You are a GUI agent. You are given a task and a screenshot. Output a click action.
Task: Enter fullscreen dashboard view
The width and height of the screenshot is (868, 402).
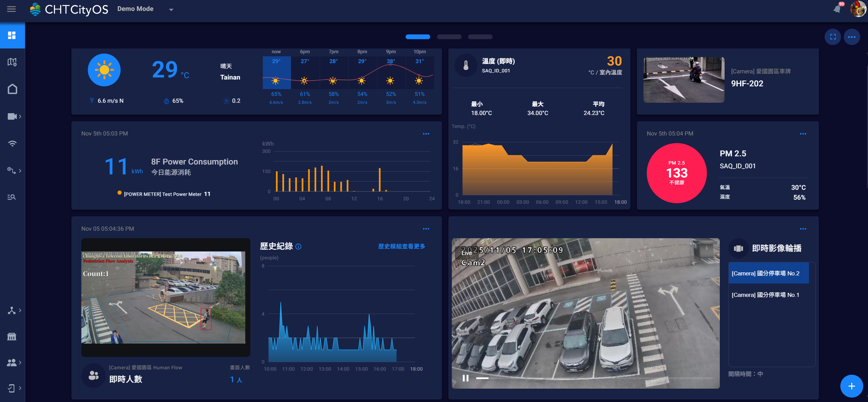pos(833,37)
